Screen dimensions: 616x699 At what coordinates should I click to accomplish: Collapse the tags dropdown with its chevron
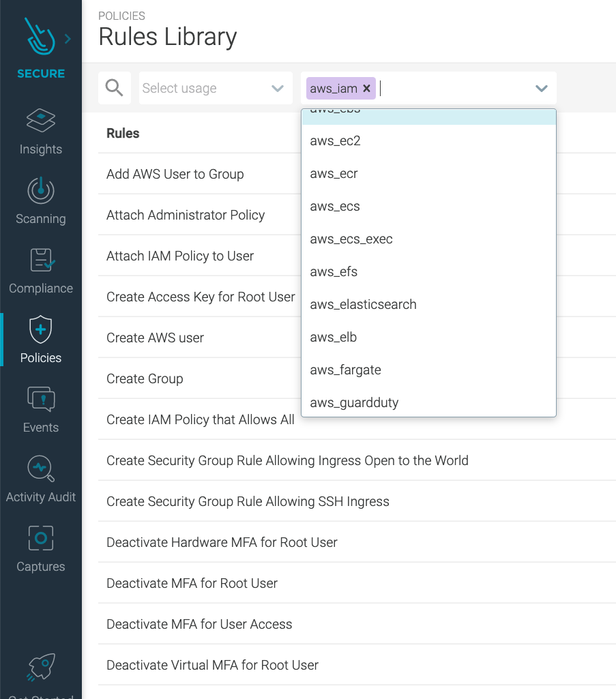click(541, 88)
